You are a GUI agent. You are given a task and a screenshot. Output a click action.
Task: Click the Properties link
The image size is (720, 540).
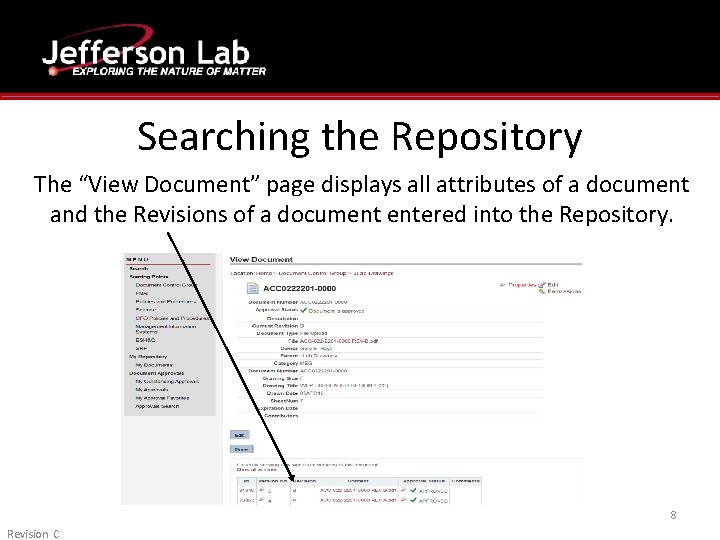click(522, 285)
